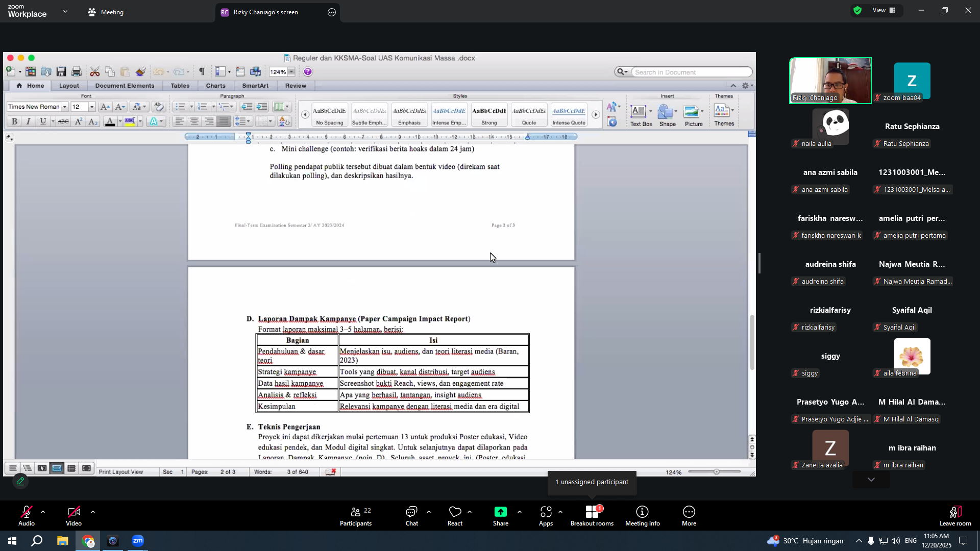Open the View layout button in Zoom
The width and height of the screenshot is (980, 551).
[884, 10]
